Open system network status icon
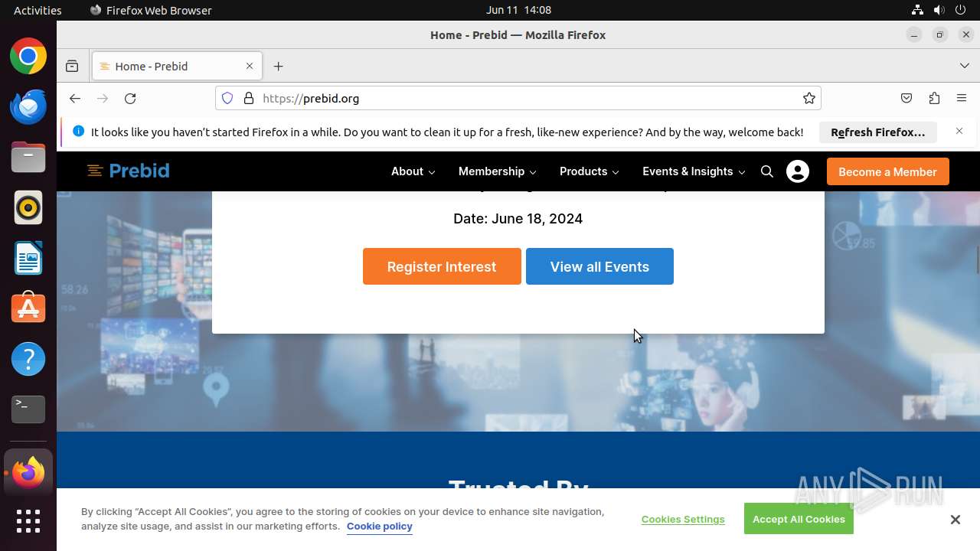The height and width of the screenshot is (551, 980). tap(917, 10)
